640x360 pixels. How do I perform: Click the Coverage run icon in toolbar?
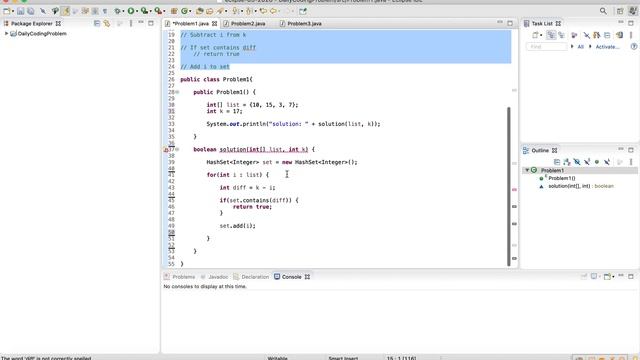pyautogui.click(x=144, y=11)
